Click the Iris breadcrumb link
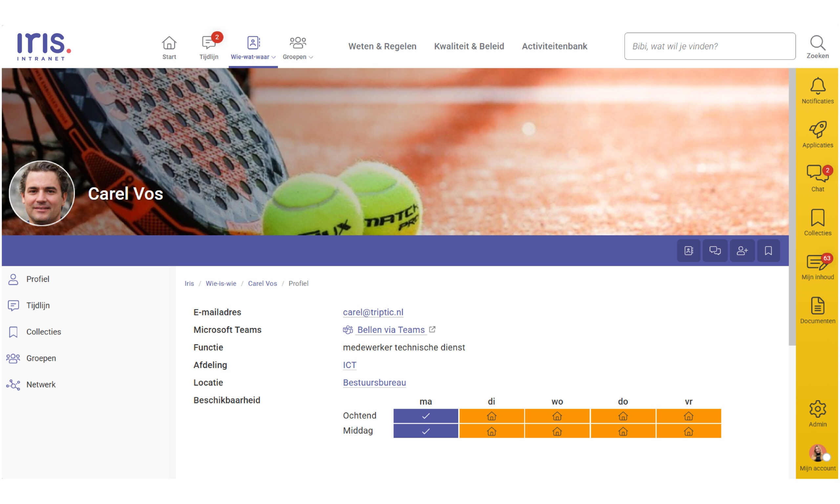The image size is (840, 504). [189, 283]
